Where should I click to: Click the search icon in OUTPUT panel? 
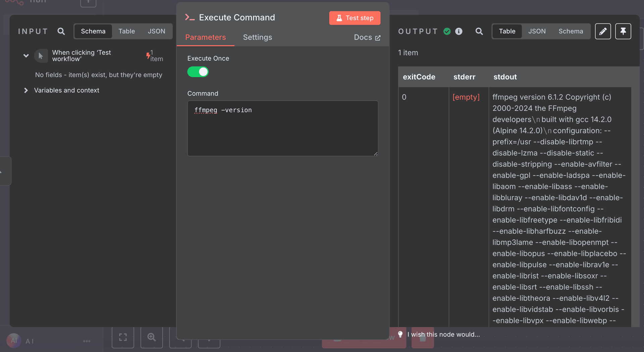pyautogui.click(x=479, y=32)
